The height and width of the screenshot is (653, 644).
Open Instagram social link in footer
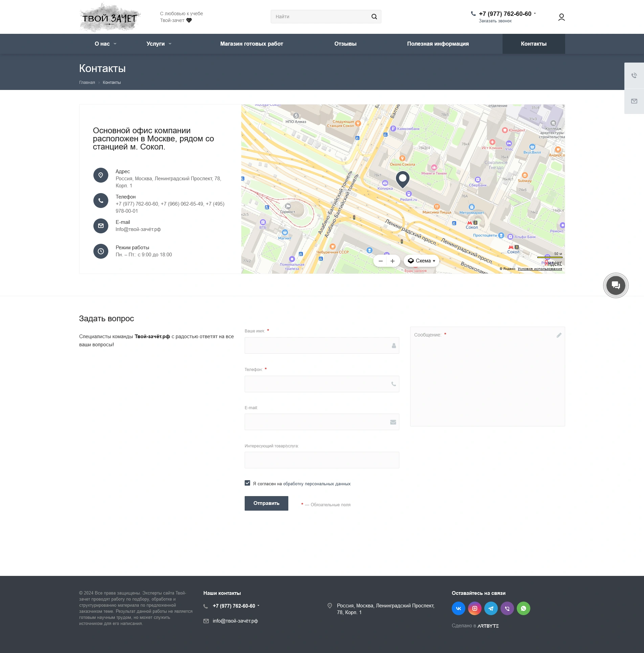(x=474, y=608)
